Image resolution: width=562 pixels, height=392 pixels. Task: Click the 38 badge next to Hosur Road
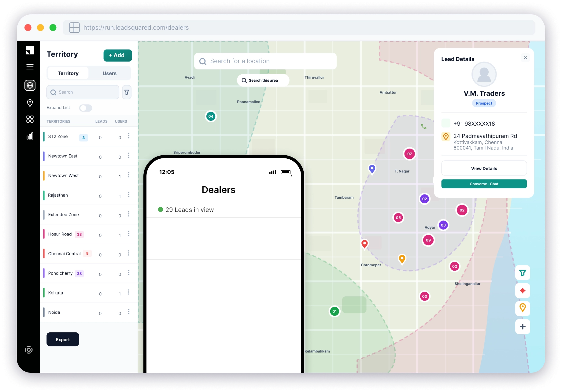[79, 235]
